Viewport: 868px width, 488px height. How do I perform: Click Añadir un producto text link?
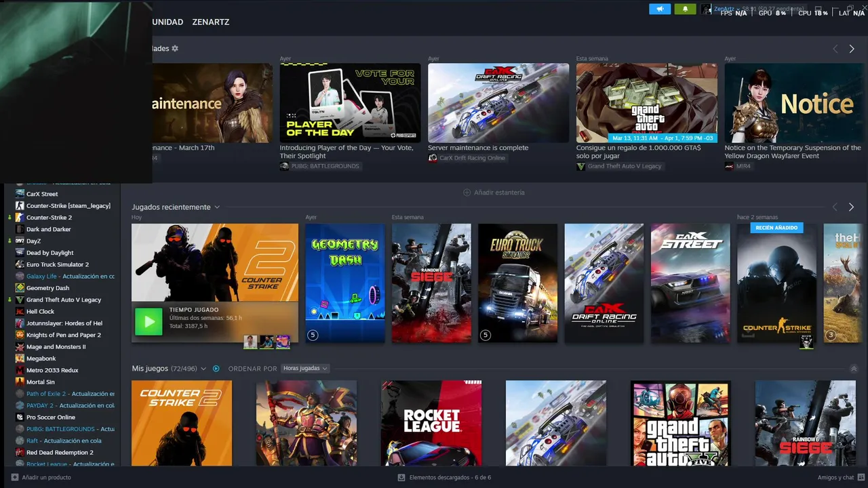tap(46, 477)
